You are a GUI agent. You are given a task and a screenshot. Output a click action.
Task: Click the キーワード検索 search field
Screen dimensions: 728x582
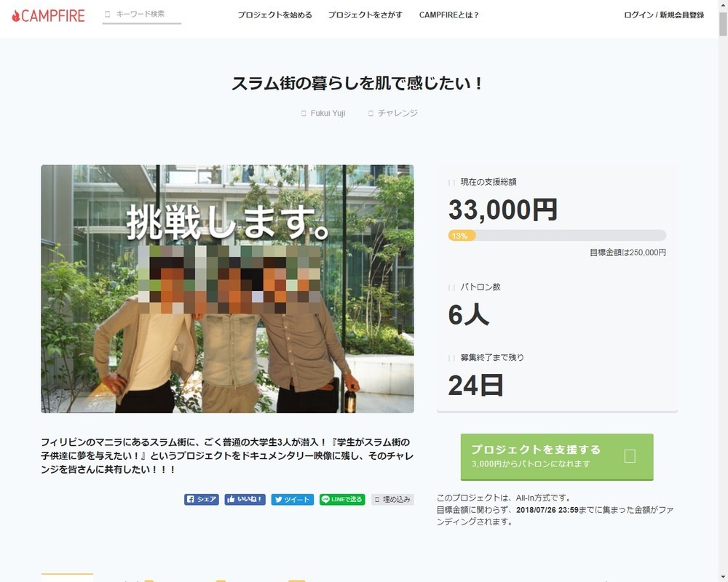[142, 13]
